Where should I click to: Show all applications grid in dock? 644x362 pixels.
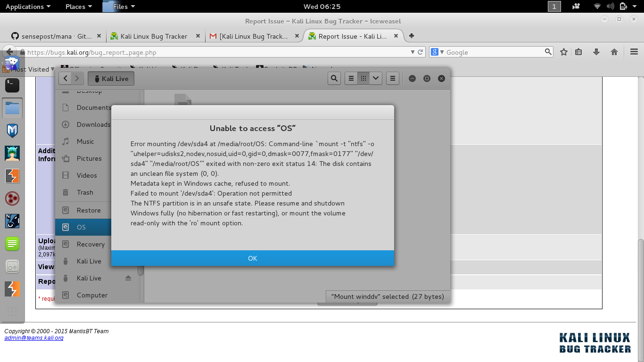click(12, 312)
